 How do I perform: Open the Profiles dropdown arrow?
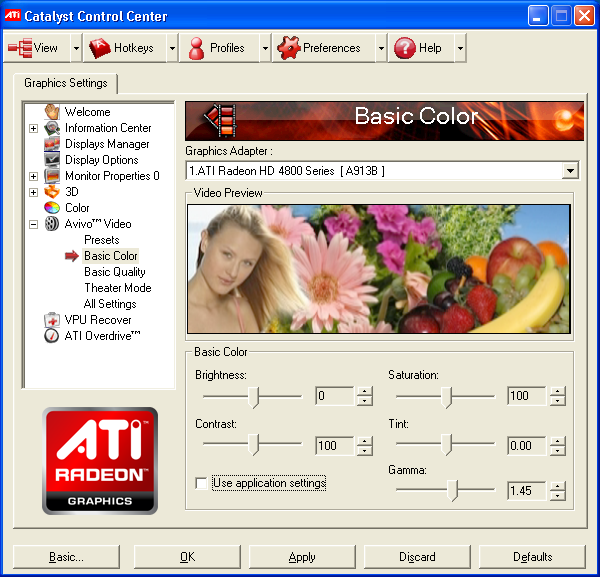(265, 48)
